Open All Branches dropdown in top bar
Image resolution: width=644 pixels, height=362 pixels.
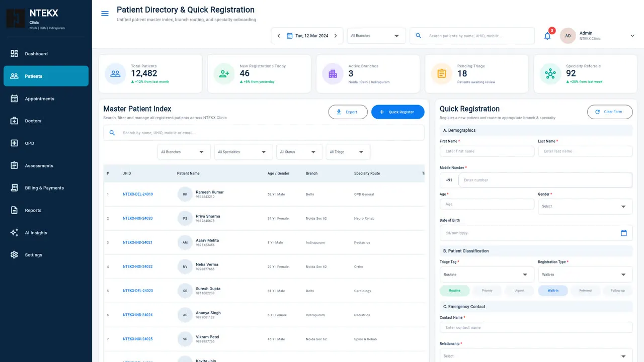click(x=376, y=36)
